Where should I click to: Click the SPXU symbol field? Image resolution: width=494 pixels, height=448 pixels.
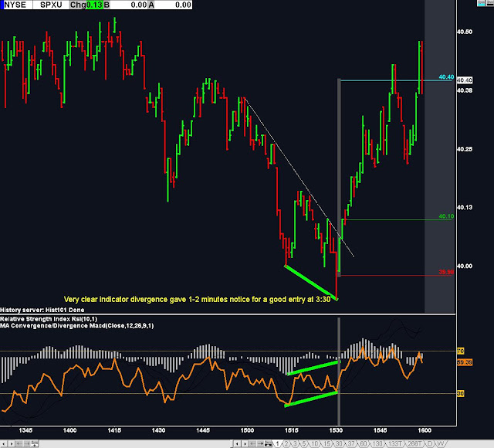point(51,5)
